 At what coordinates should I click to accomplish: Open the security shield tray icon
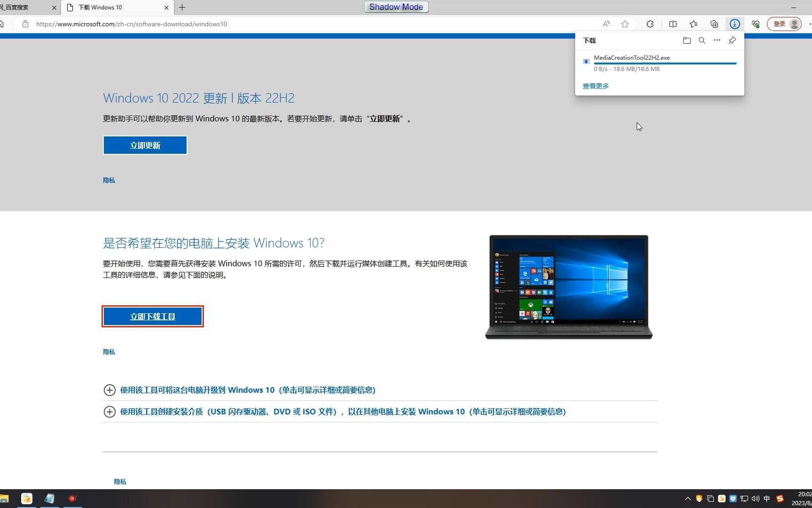click(x=699, y=499)
